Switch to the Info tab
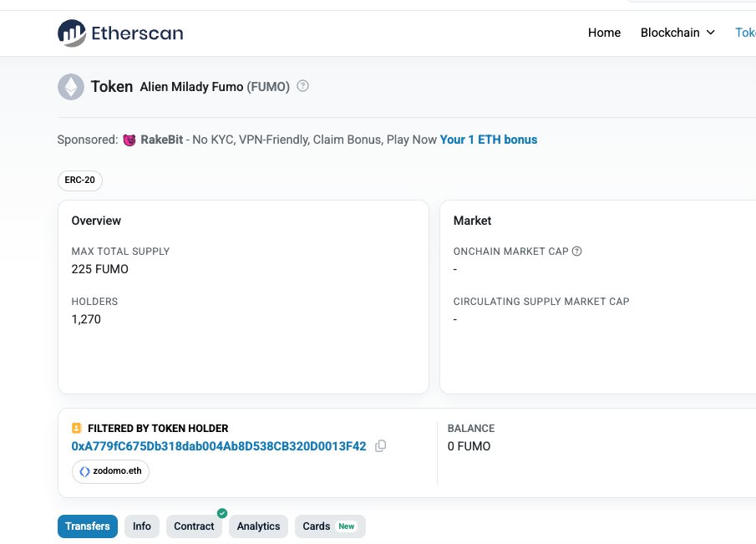Image resolution: width=756 pixels, height=544 pixels. (142, 526)
